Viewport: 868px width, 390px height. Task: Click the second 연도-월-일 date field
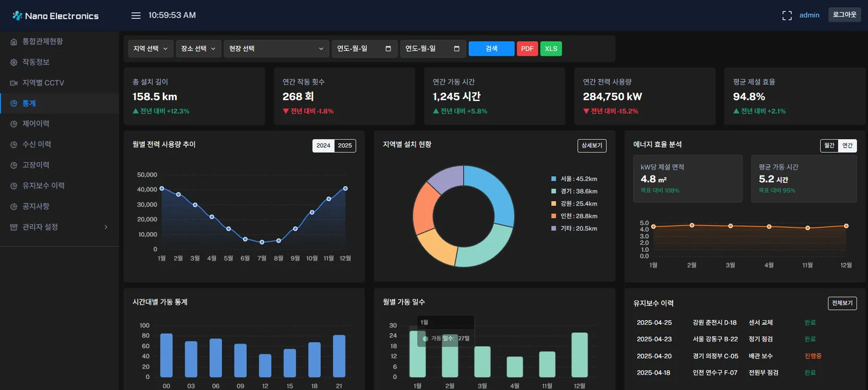[432, 49]
